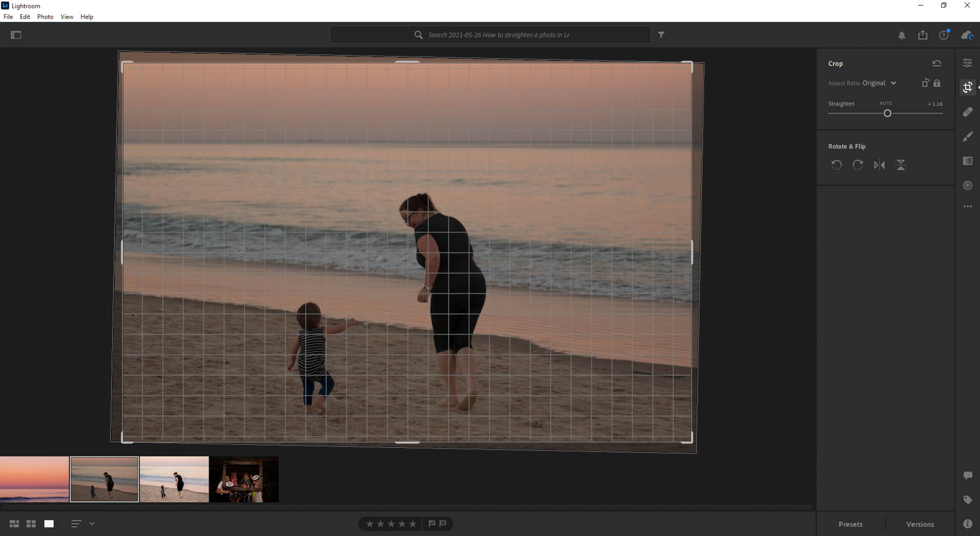Flip the photo vertically
The width and height of the screenshot is (980, 536).
900,165
